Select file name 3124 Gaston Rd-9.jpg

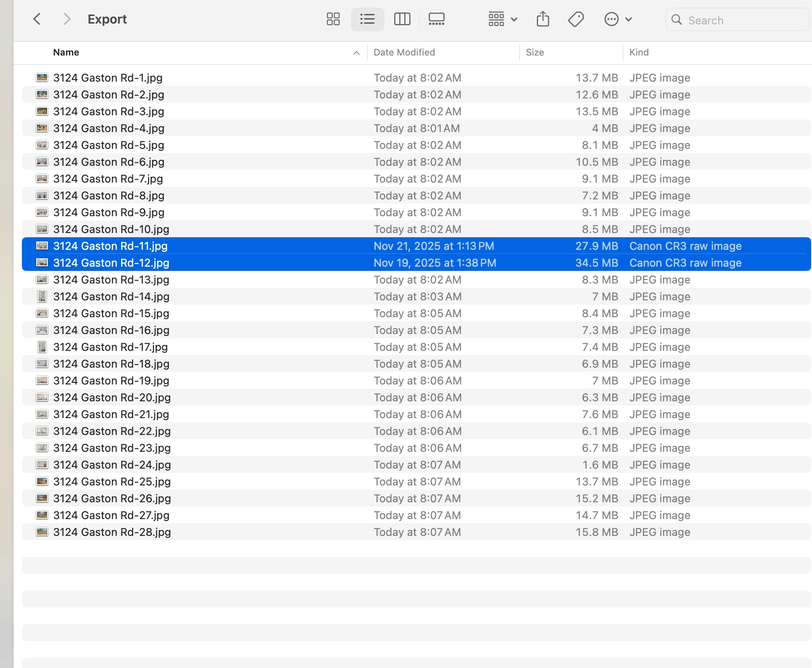tap(109, 212)
